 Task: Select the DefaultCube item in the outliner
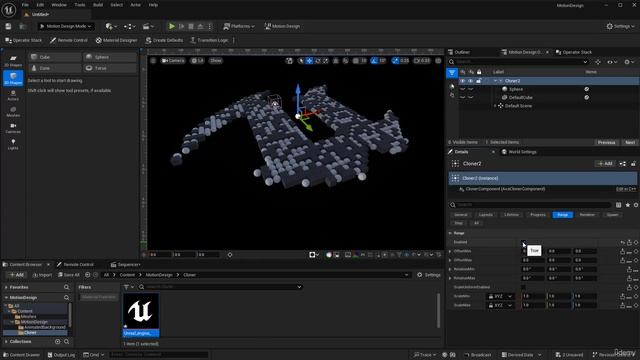click(520, 98)
